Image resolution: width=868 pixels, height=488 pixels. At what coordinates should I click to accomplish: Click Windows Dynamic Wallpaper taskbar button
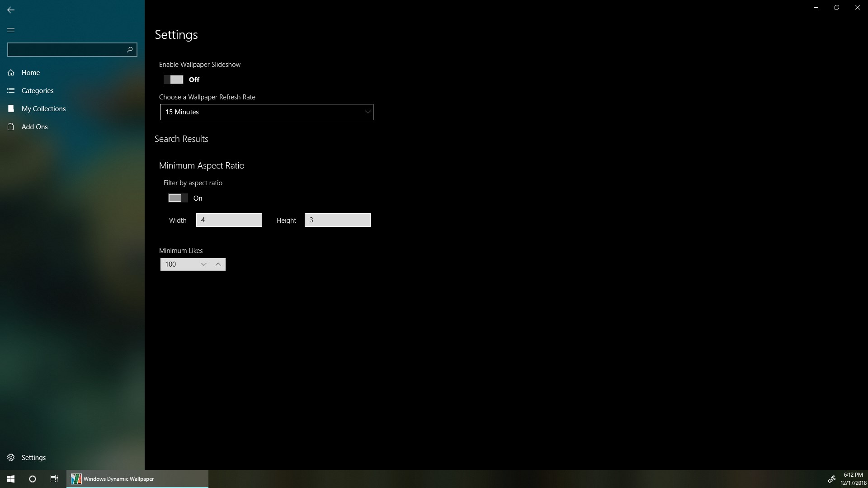tap(137, 479)
